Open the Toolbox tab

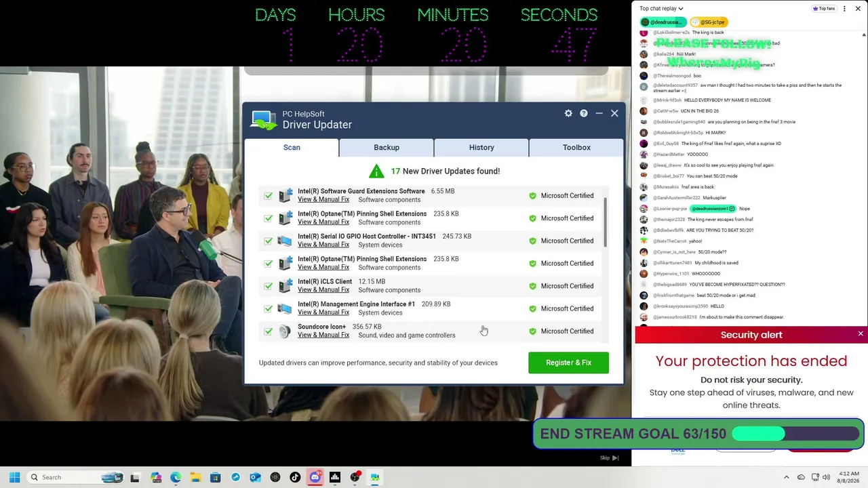click(x=576, y=147)
